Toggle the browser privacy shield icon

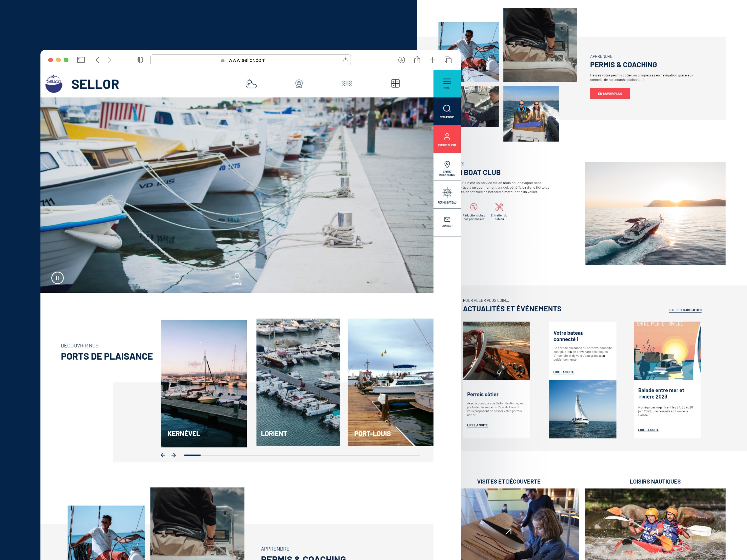140,60
